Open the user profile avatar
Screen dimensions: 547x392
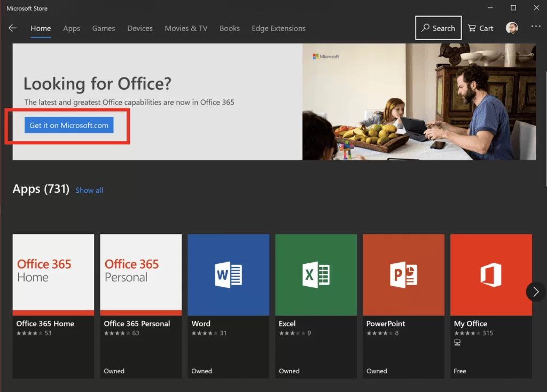click(512, 28)
